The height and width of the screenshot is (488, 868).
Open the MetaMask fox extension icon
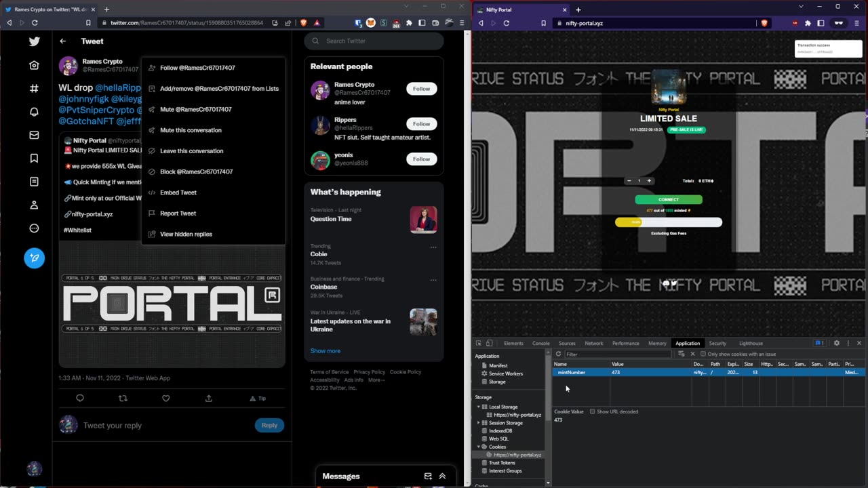[370, 22]
